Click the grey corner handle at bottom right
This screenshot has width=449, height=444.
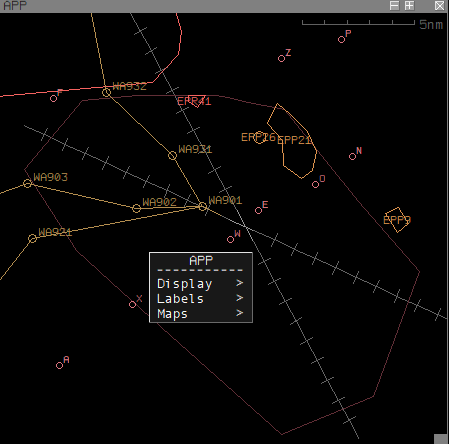tap(441, 439)
